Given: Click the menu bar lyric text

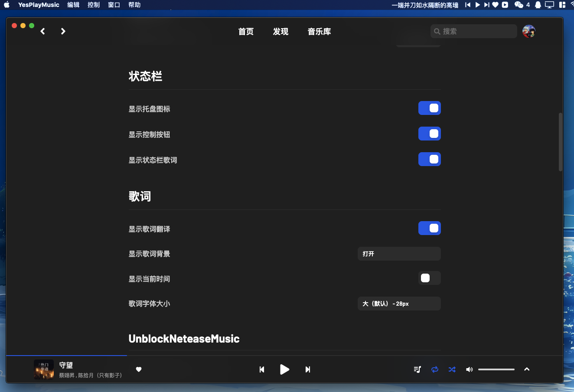Looking at the screenshot, I should click(x=425, y=5).
